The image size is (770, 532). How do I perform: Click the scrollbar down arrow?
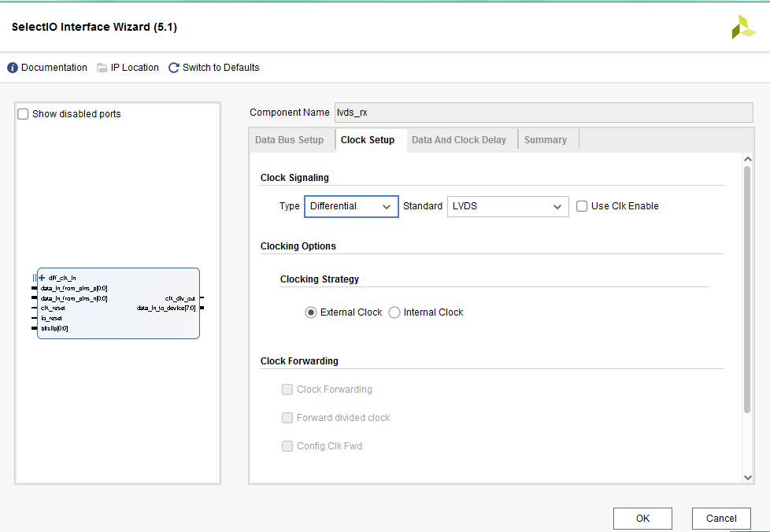pyautogui.click(x=747, y=478)
